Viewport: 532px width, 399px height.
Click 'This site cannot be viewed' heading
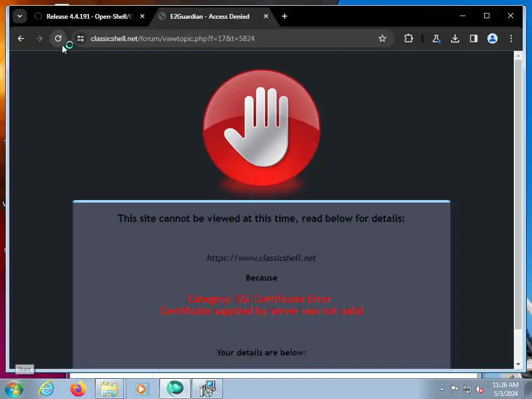pyautogui.click(x=262, y=219)
